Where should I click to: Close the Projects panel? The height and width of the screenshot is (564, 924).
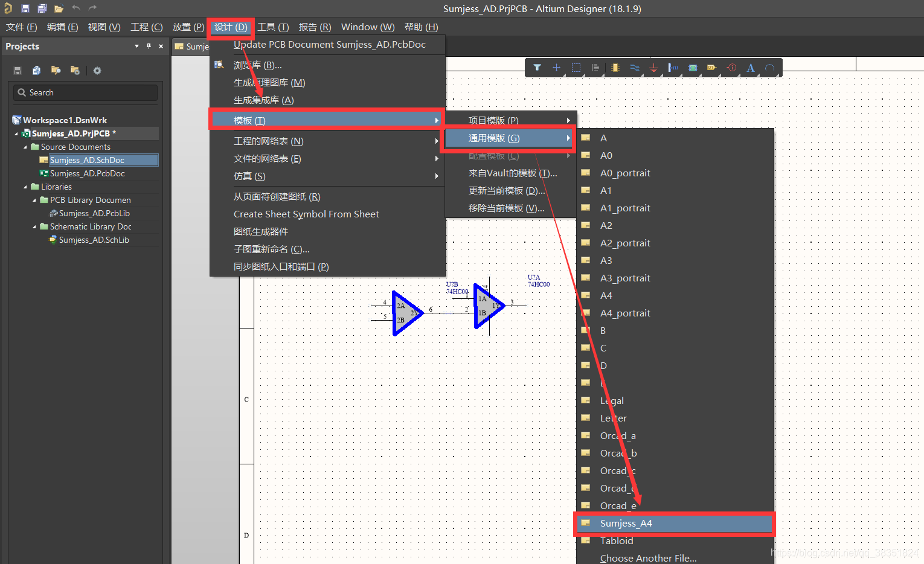161,46
